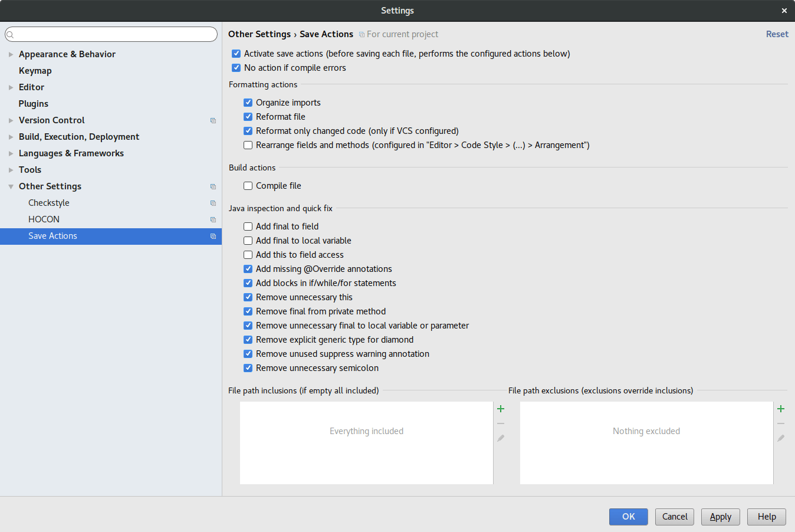Focus the settings search field
The height and width of the screenshot is (532, 795).
tap(111, 34)
